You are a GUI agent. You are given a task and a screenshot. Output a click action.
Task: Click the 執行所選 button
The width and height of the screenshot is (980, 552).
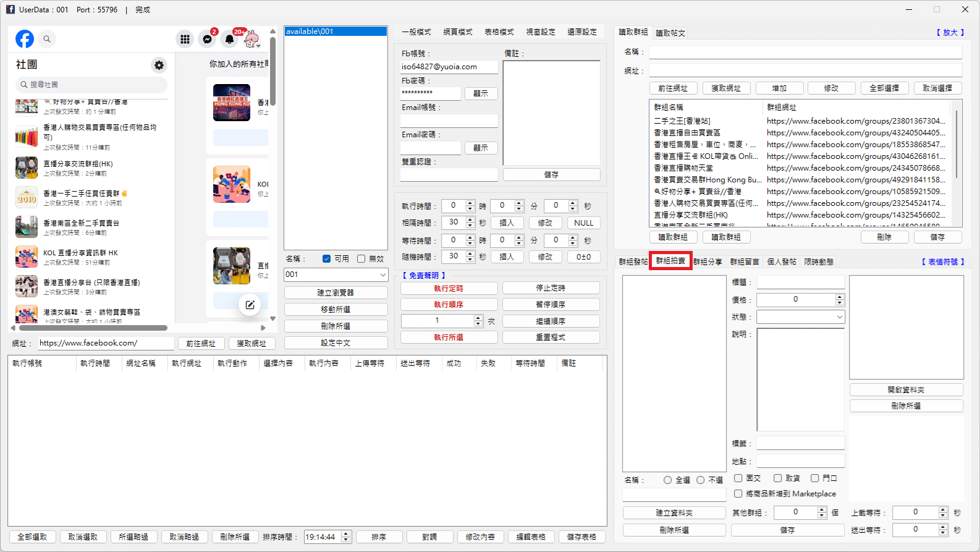449,338
